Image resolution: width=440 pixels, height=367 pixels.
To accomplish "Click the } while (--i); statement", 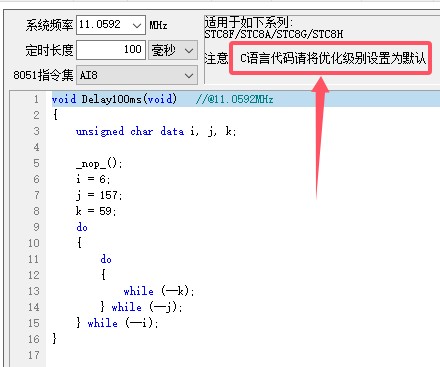I will (x=117, y=323).
